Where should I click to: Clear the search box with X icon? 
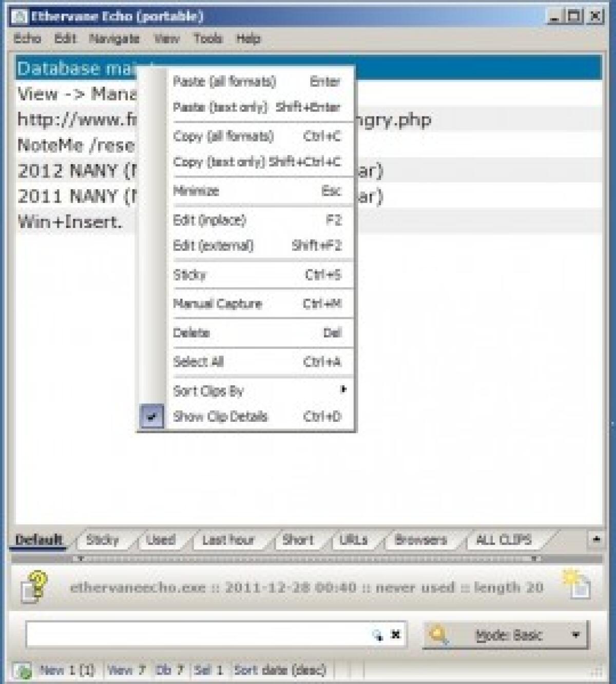[x=396, y=635]
